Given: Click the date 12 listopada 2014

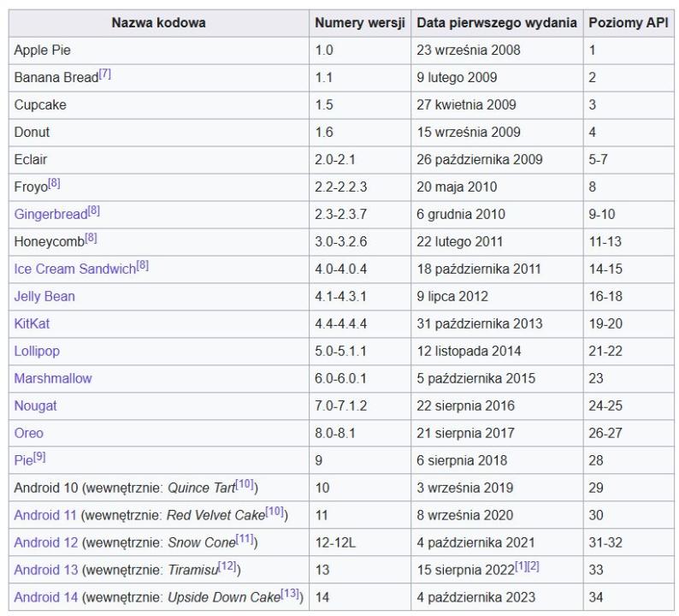Looking at the screenshot, I should coord(469,351).
